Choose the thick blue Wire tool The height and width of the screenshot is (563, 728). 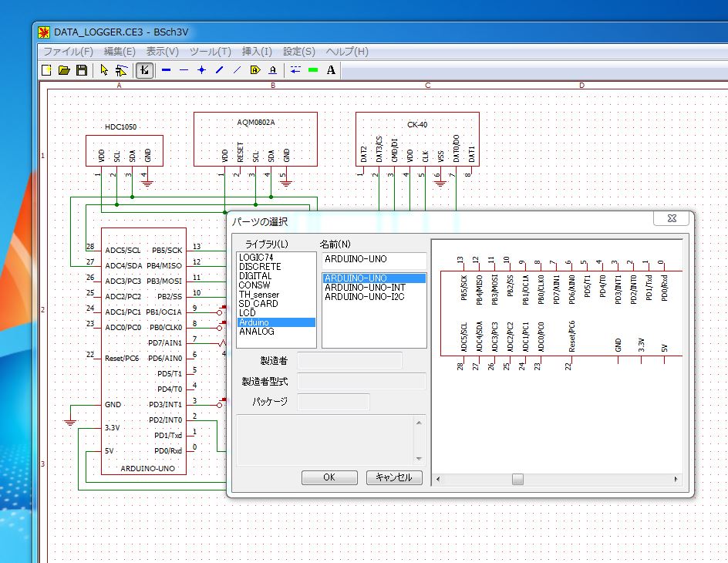pyautogui.click(x=166, y=70)
